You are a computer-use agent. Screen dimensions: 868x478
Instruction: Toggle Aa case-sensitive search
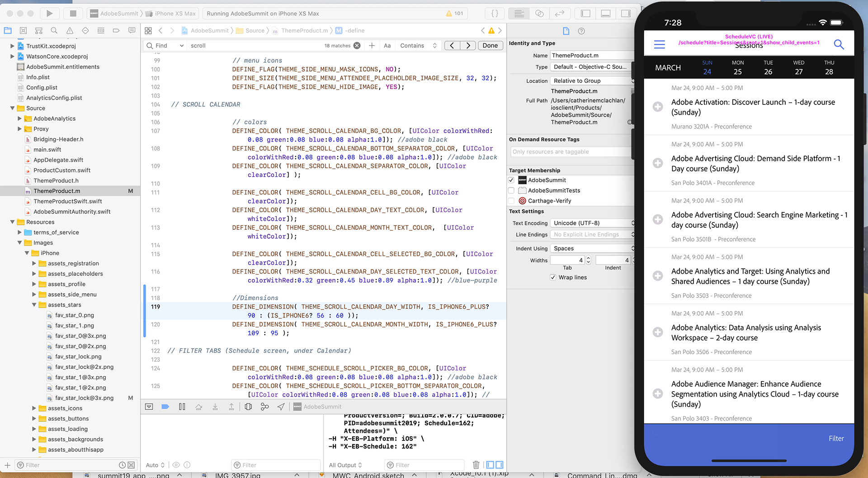(387, 46)
